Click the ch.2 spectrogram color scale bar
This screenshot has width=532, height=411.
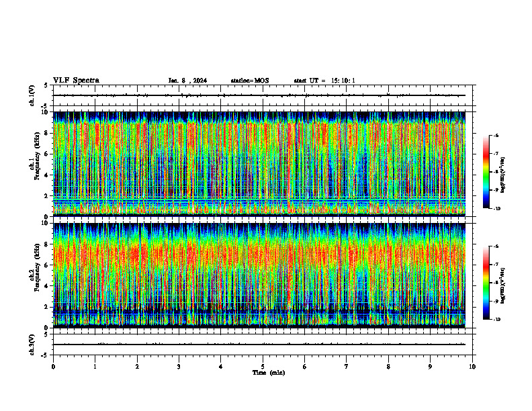coord(486,283)
